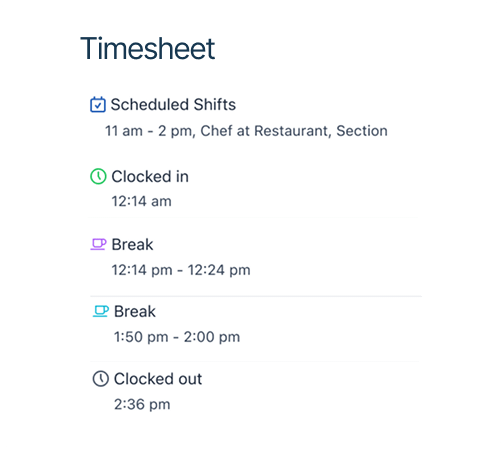This screenshot has width=503, height=449.
Task: Click the blue calendar checkmark icon
Action: coord(98,104)
